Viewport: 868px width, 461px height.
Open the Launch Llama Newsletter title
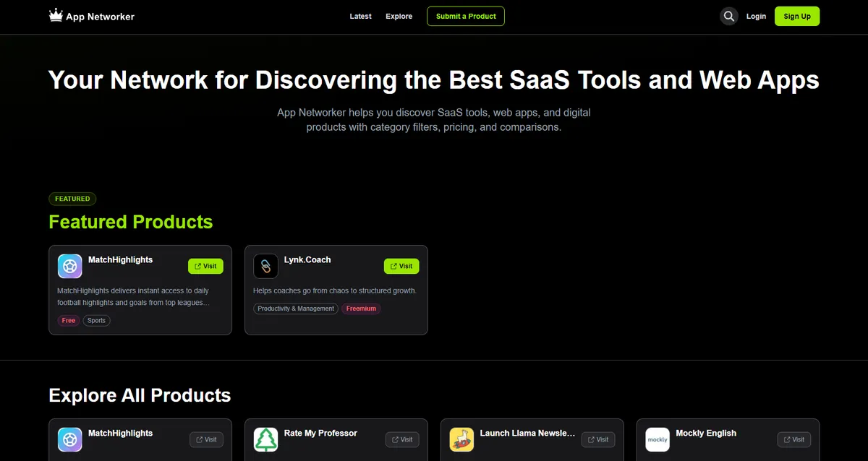[x=528, y=433]
